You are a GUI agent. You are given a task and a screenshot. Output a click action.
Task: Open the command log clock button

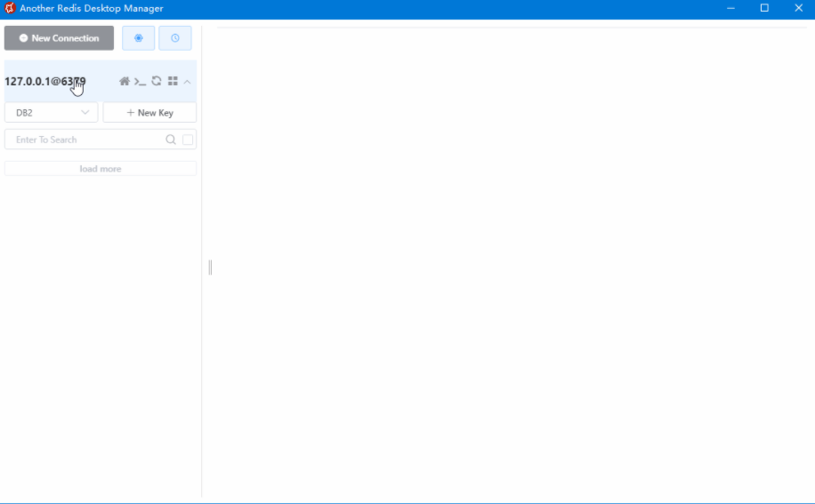click(x=175, y=38)
